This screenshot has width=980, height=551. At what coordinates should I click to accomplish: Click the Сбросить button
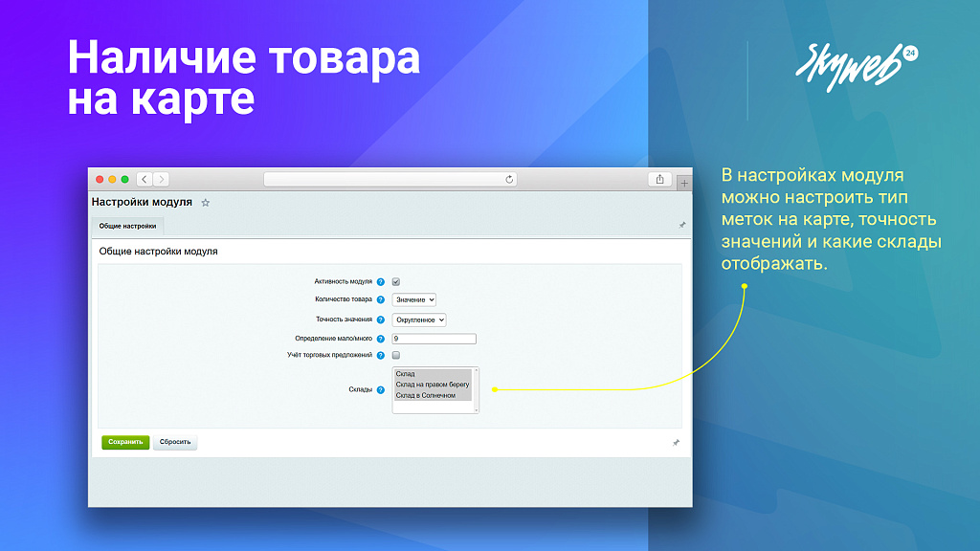(175, 442)
